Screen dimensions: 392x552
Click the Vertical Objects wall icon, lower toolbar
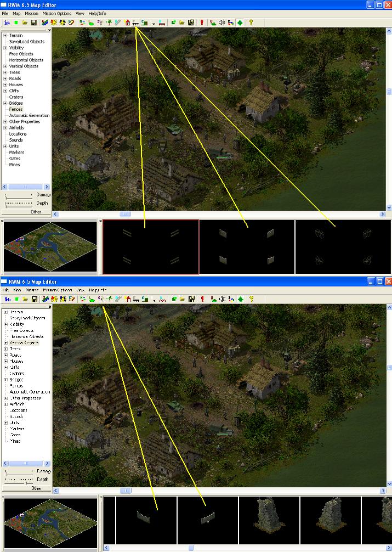[x=101, y=299]
